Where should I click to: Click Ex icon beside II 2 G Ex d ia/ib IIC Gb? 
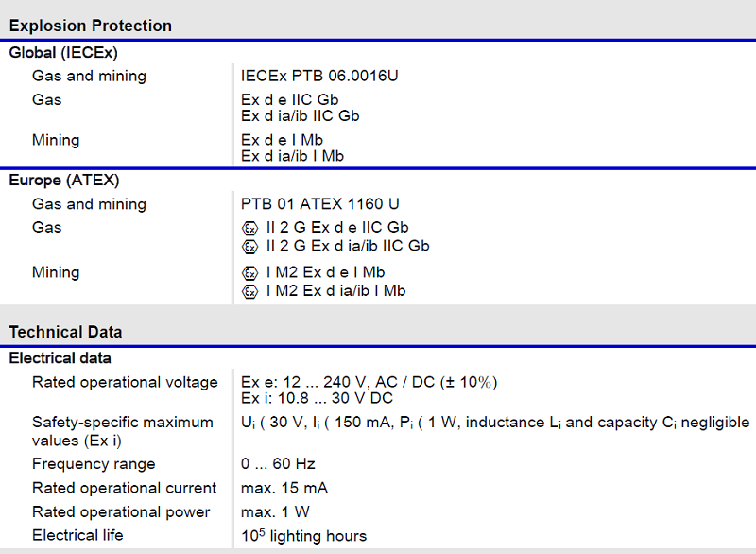coord(249,247)
